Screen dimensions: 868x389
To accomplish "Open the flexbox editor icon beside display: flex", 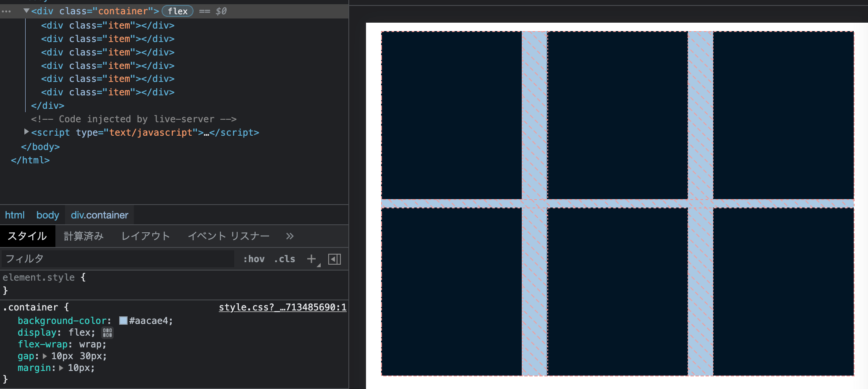I will coord(107,333).
